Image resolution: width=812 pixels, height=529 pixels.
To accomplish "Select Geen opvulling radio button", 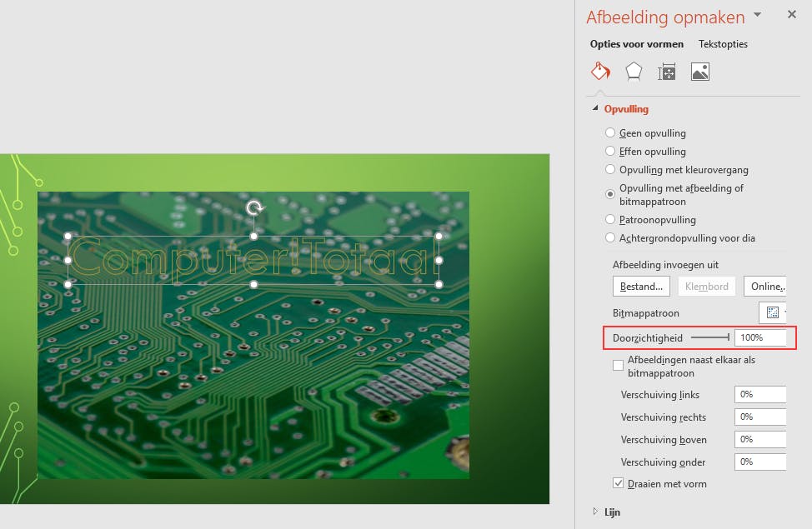I will 610,132.
